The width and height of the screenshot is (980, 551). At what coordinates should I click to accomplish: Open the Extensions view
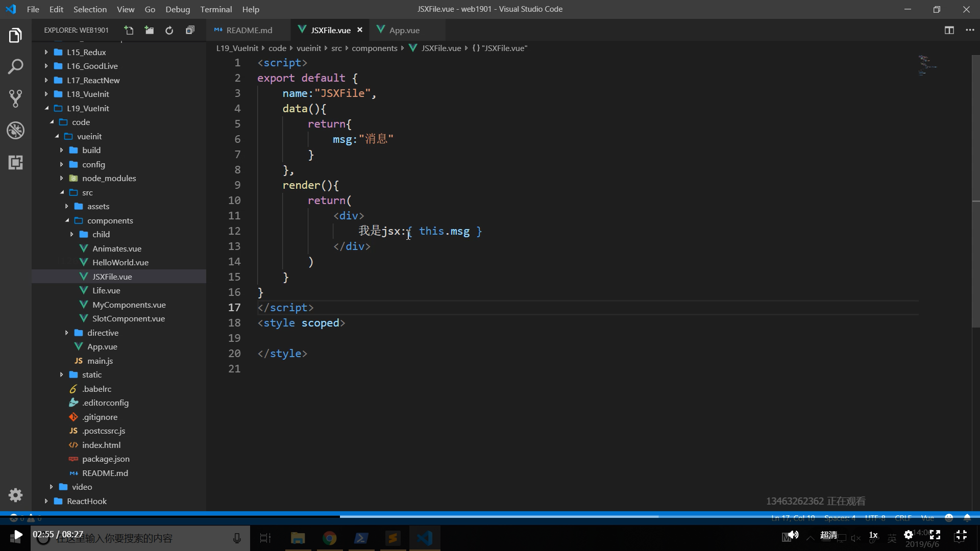15,163
